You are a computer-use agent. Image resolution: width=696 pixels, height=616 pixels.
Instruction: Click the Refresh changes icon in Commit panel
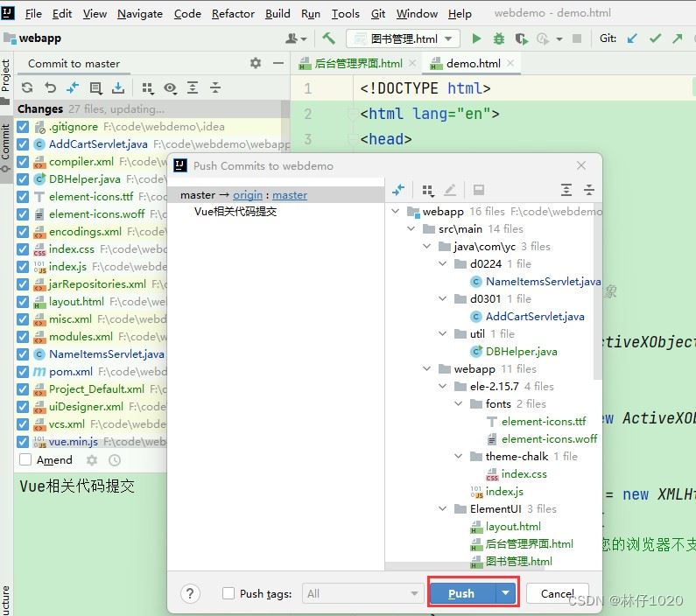[27, 87]
